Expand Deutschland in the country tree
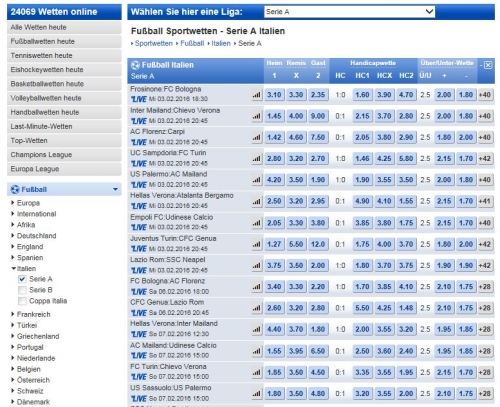 pyautogui.click(x=13, y=236)
